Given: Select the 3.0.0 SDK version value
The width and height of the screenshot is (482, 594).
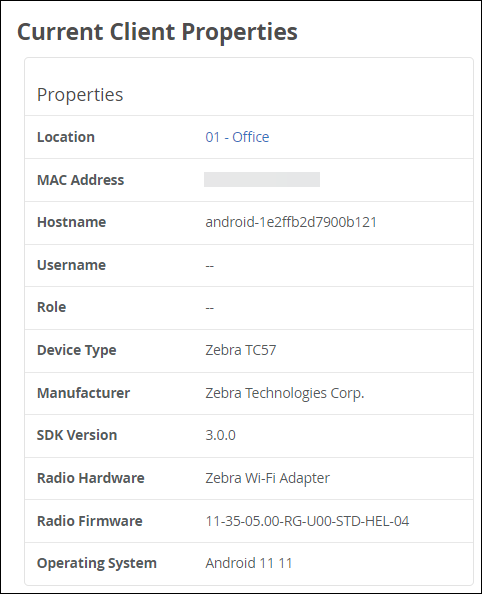Looking at the screenshot, I should 220,435.
